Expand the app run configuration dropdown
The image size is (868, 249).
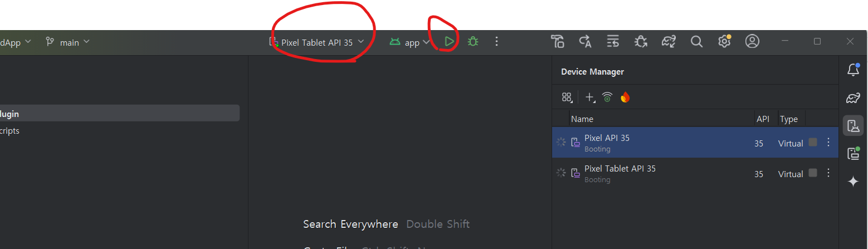tap(409, 42)
